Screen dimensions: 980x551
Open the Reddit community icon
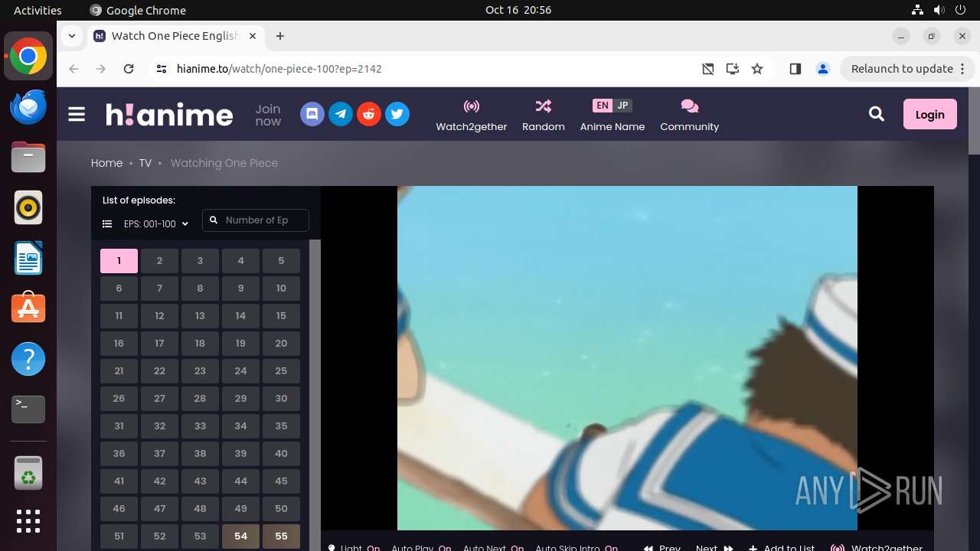pyautogui.click(x=369, y=115)
